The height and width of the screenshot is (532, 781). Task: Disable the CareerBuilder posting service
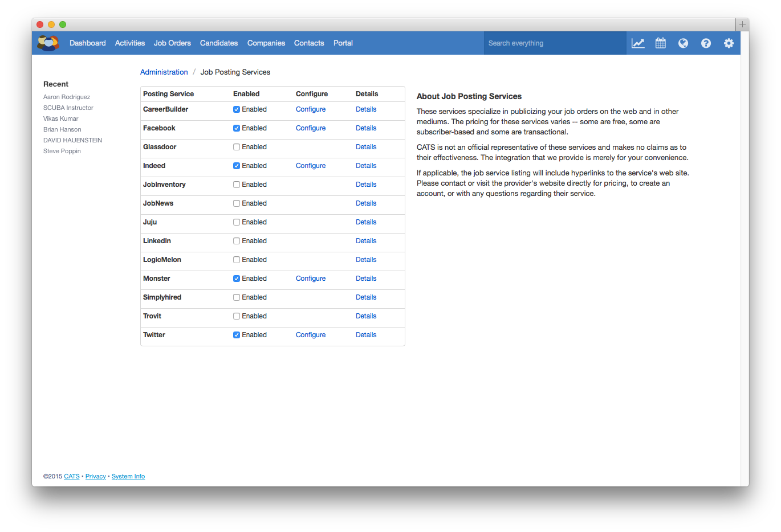236,109
